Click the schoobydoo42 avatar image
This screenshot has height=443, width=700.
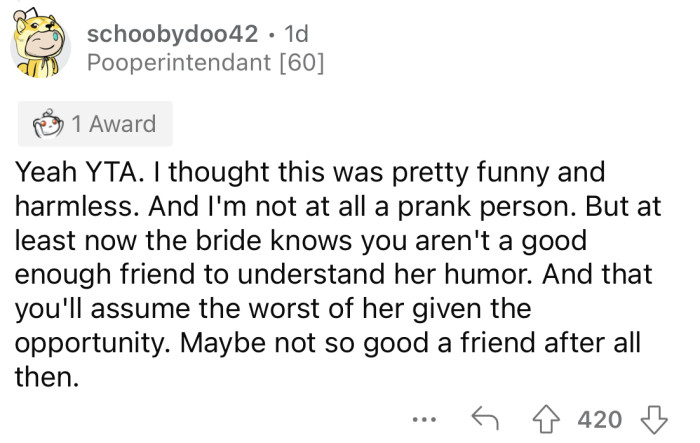(x=41, y=48)
